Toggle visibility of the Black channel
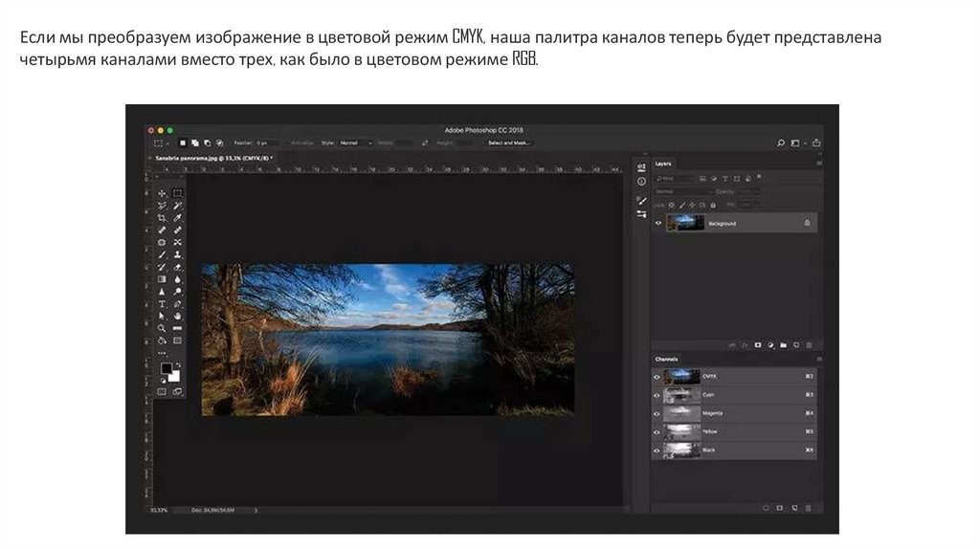 (x=657, y=450)
